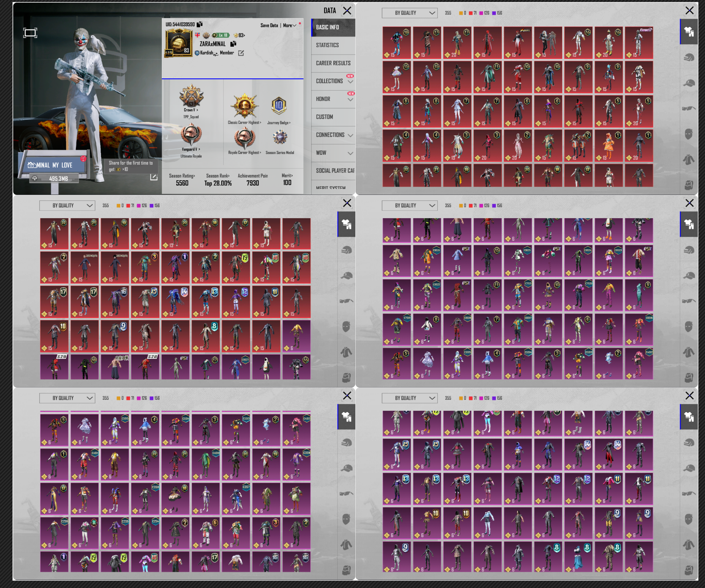Select mask category icon in bottom-right inventory
The width and height of the screenshot is (705, 588).
[x=689, y=519]
